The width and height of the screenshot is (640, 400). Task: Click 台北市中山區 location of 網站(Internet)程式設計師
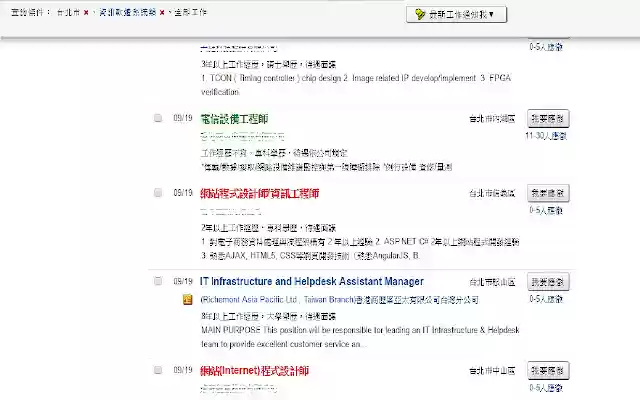492,371
